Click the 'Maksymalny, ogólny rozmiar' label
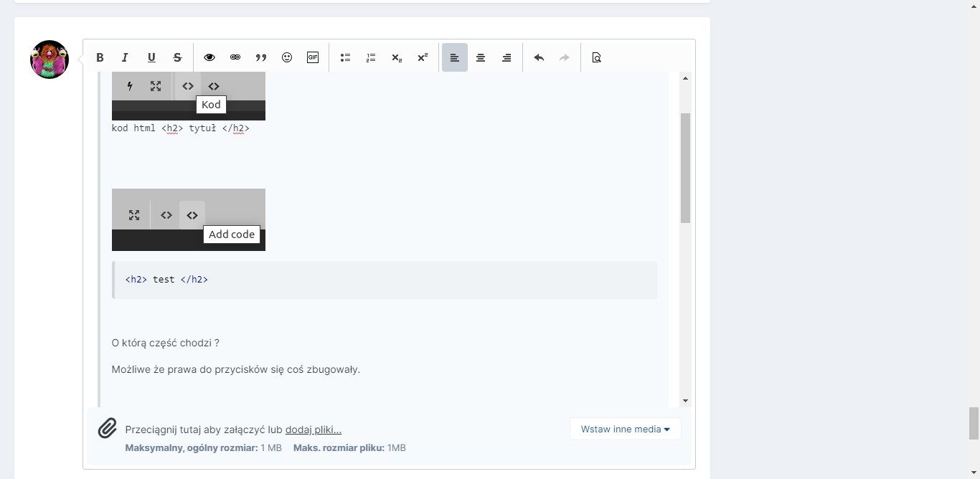The height and width of the screenshot is (479, 980). 192,447
